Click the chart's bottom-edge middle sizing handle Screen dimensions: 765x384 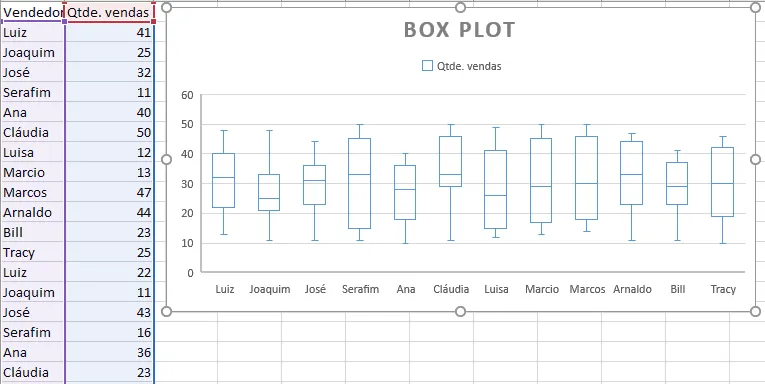460,311
